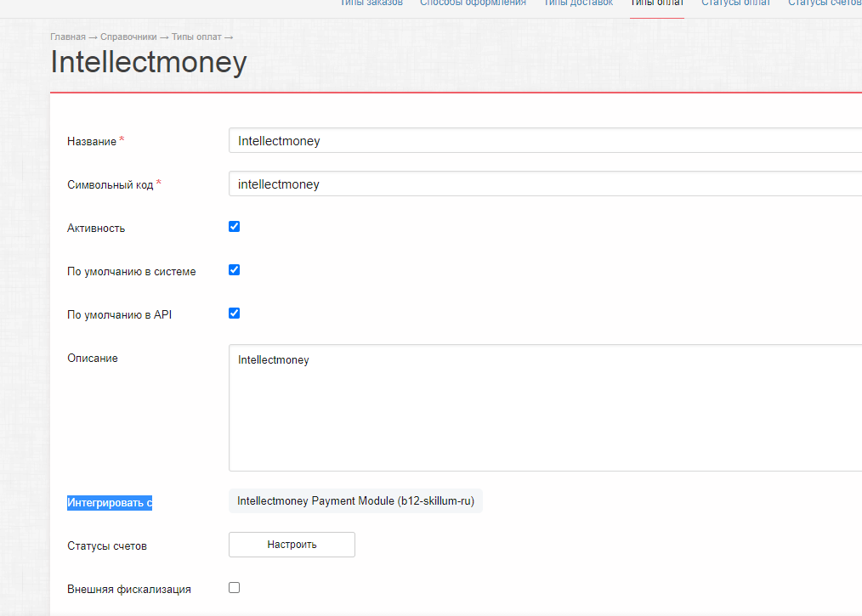
Task: Click inside the Описание text area
Action: pyautogui.click(x=544, y=408)
